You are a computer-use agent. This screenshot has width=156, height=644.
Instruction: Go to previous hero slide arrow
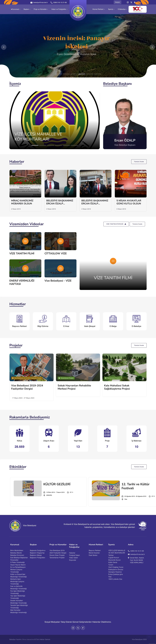point(4,47)
